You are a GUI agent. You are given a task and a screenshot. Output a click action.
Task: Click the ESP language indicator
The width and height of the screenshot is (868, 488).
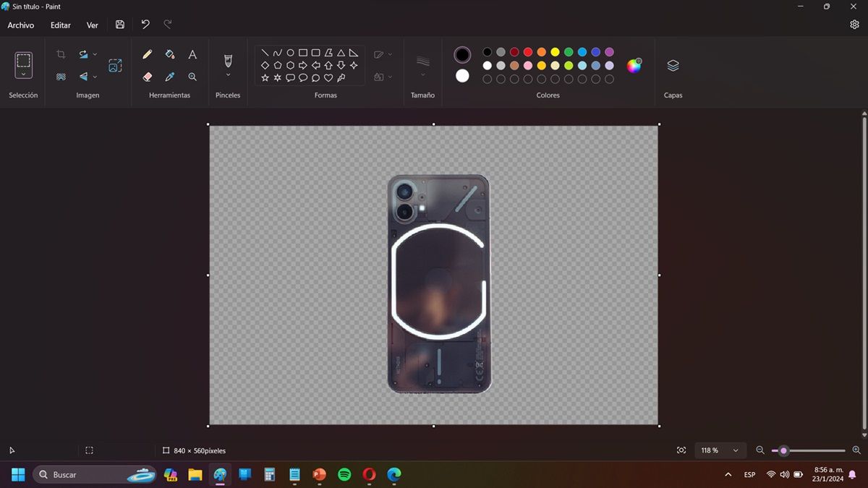click(750, 475)
